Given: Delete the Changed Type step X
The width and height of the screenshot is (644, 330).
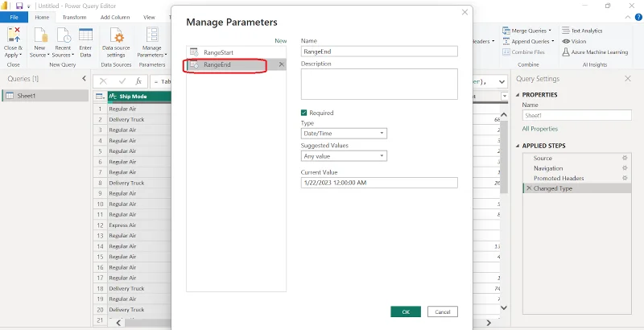Looking at the screenshot, I should [529, 188].
